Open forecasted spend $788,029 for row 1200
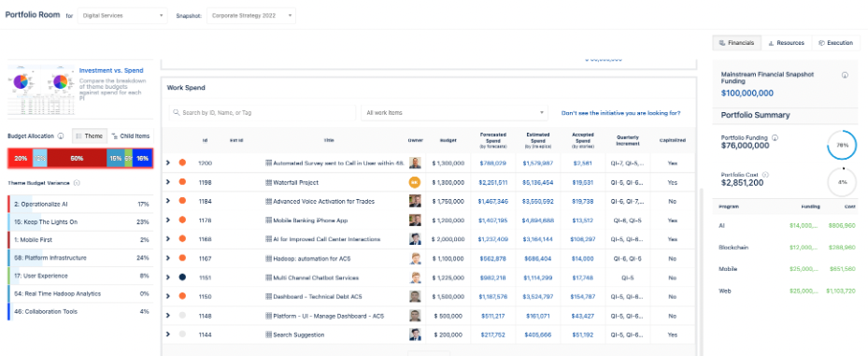The image size is (868, 356). (492, 163)
